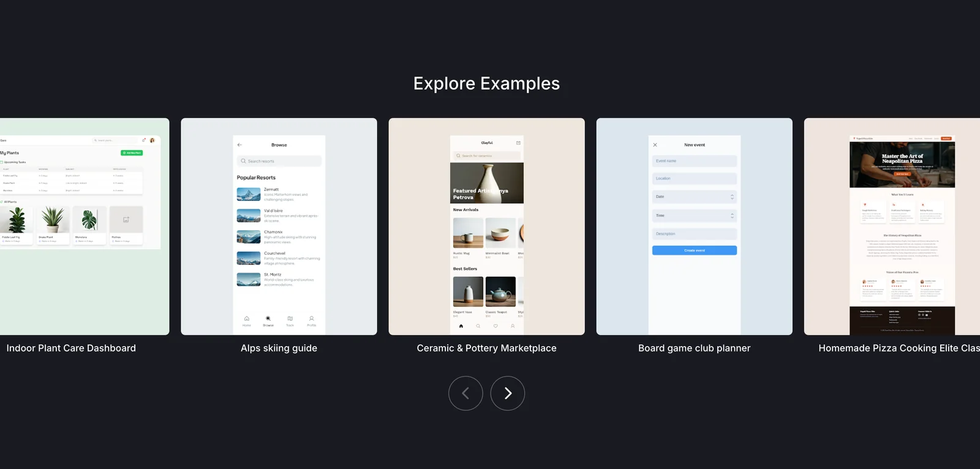Select Home tab in skiing guide preview
This screenshot has height=469, width=980.
[x=247, y=319]
